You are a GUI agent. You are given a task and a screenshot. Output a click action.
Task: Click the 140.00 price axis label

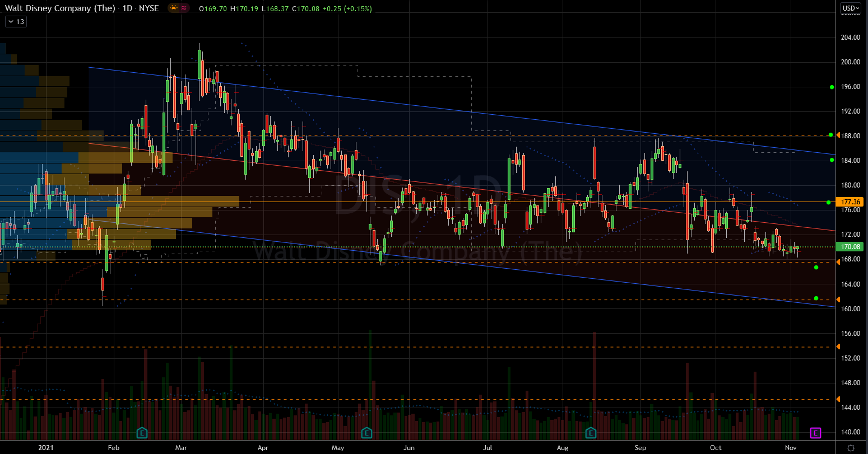pyautogui.click(x=850, y=432)
